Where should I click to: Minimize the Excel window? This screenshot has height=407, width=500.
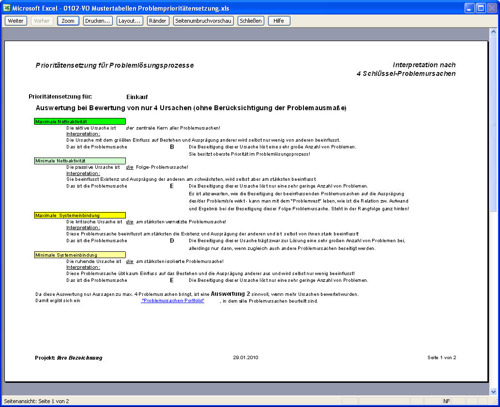[x=469, y=8]
